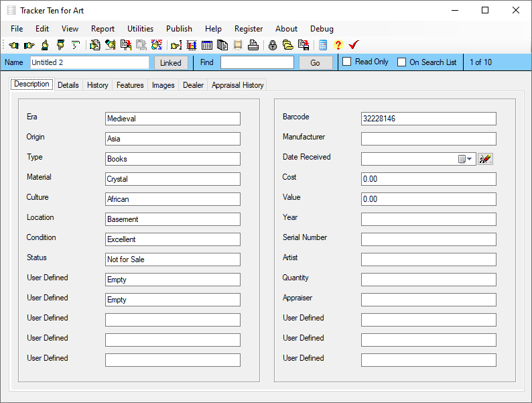Switch to the Appraisal History tab
The height and width of the screenshot is (403, 532).
tap(237, 85)
